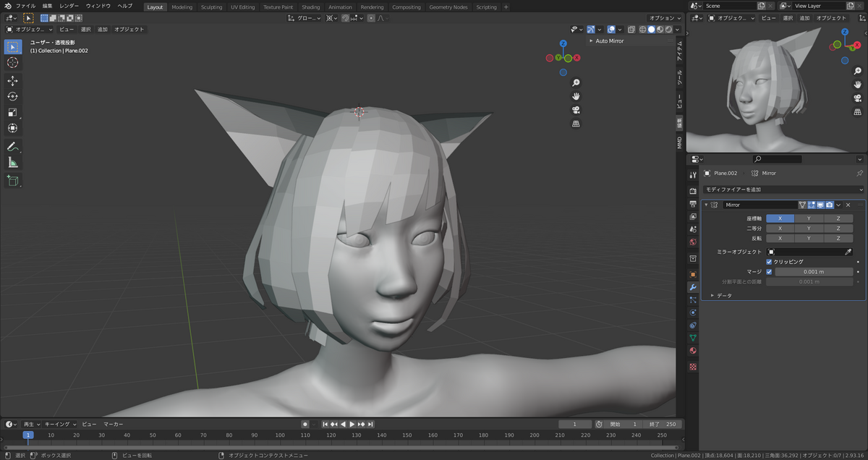Select the Cursor tool in left toolbar
This screenshot has width=868, height=460.
click(x=12, y=63)
